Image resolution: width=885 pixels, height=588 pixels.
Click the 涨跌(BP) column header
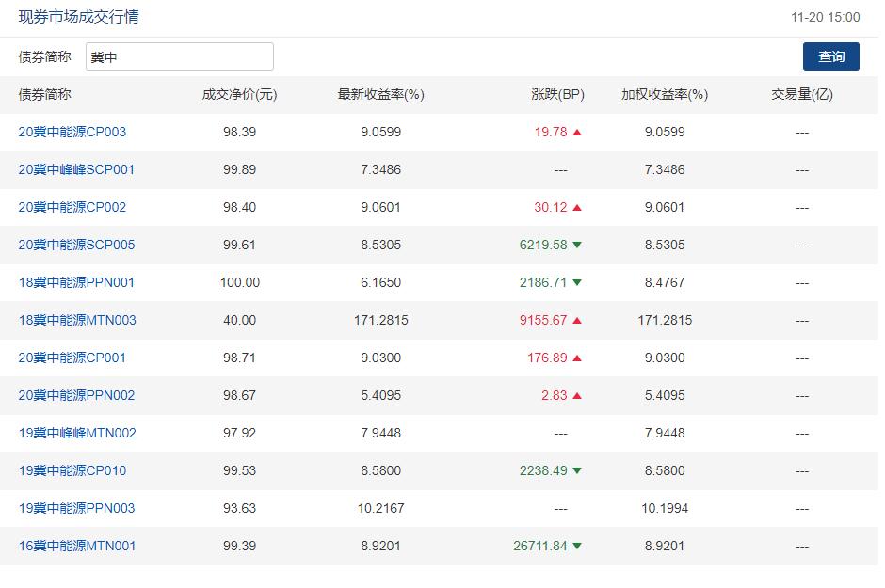(557, 94)
